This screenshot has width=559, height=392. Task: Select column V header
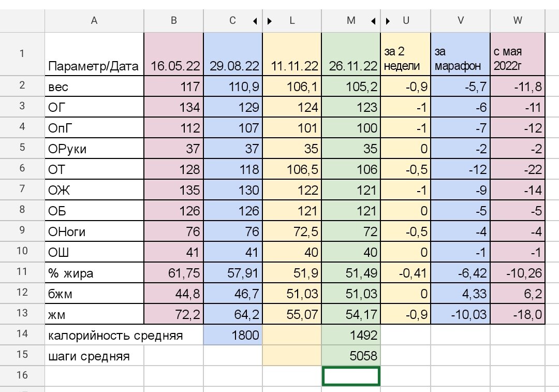(460, 21)
